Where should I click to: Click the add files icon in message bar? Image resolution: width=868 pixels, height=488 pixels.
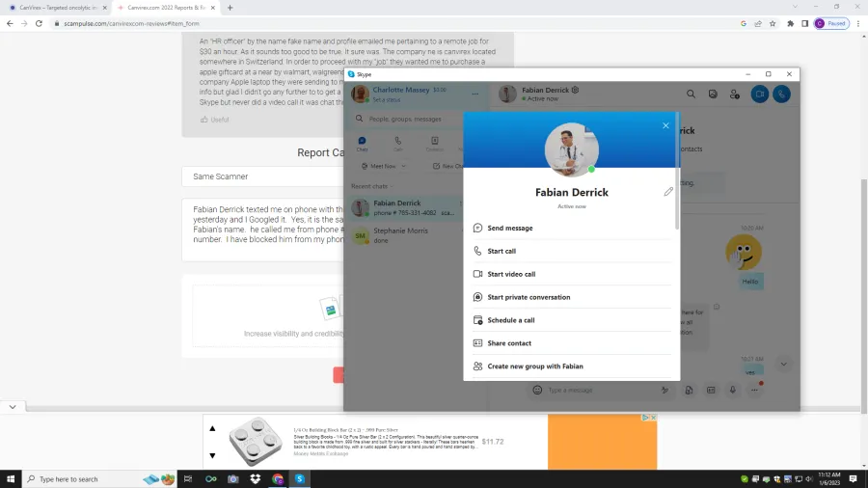pos(689,390)
